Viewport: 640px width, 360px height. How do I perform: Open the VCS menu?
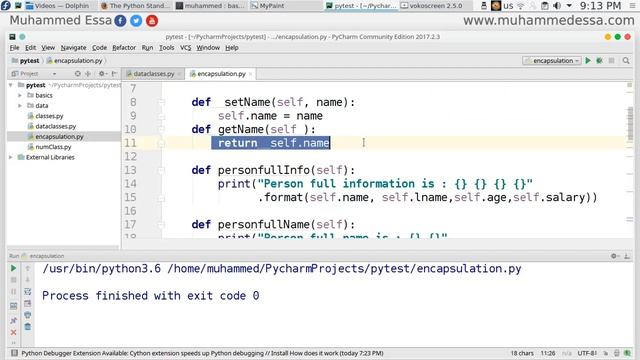click(x=185, y=48)
